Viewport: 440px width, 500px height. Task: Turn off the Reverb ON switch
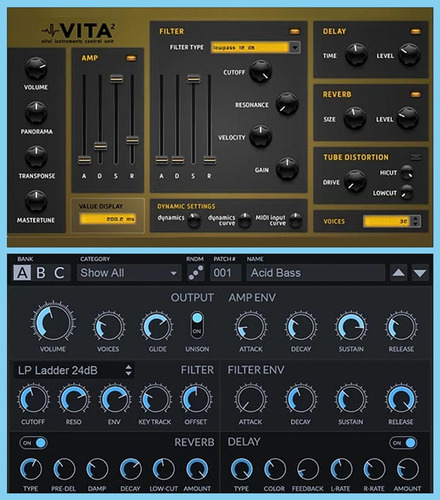coord(34,443)
